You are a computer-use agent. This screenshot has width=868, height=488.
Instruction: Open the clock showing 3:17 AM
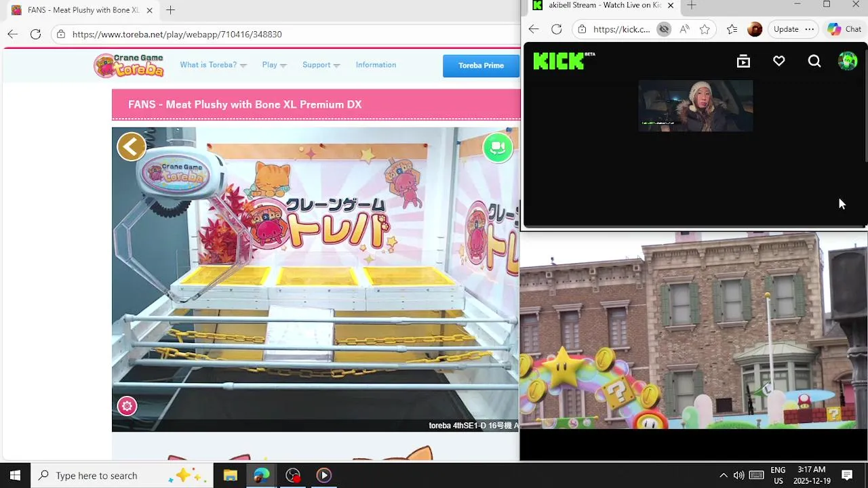(812, 475)
